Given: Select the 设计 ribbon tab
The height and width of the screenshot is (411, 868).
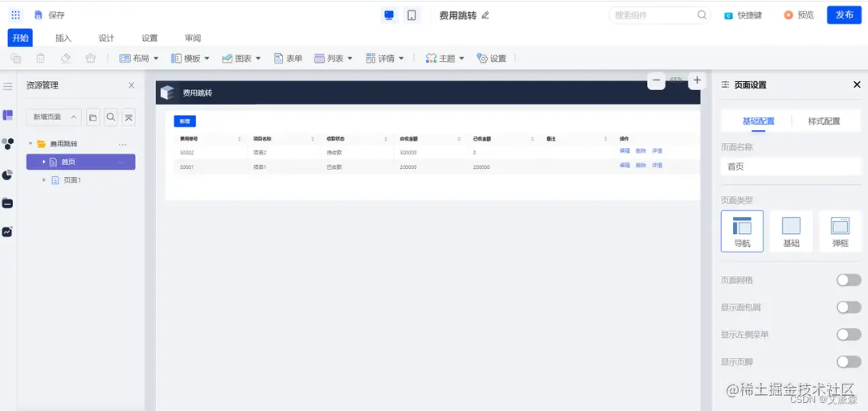Looking at the screenshot, I should pyautogui.click(x=106, y=39).
